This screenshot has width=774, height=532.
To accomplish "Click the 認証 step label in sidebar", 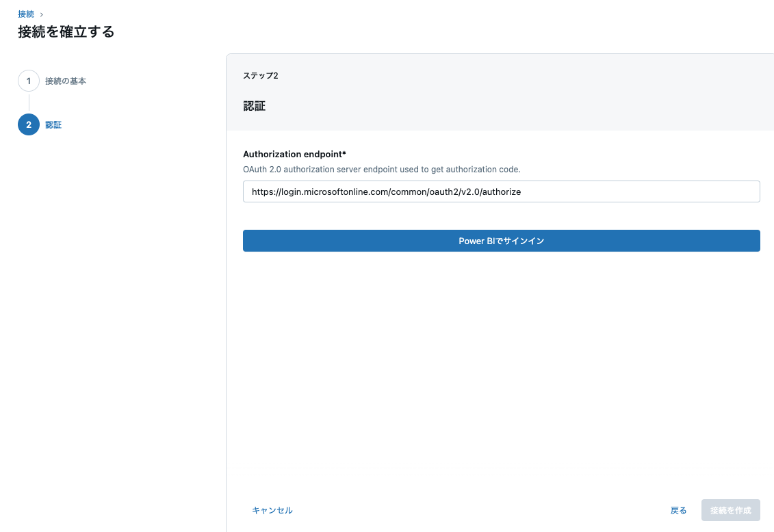I will [x=53, y=124].
